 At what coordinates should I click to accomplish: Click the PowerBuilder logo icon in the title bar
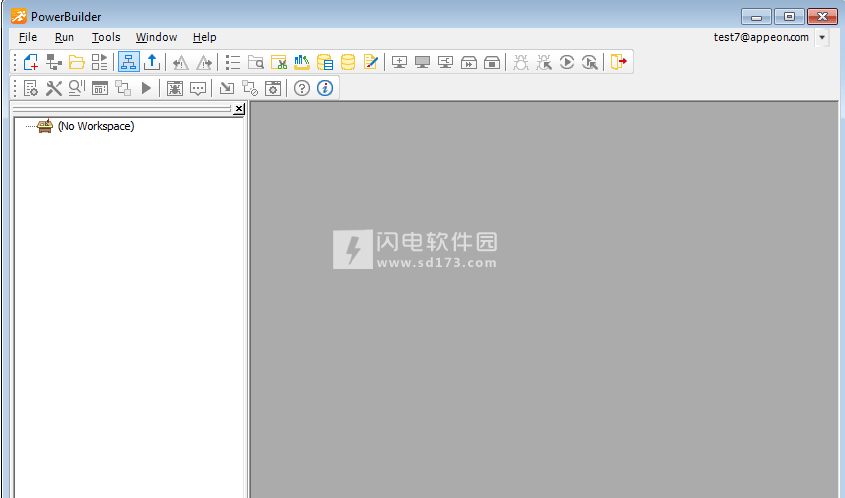pyautogui.click(x=19, y=16)
